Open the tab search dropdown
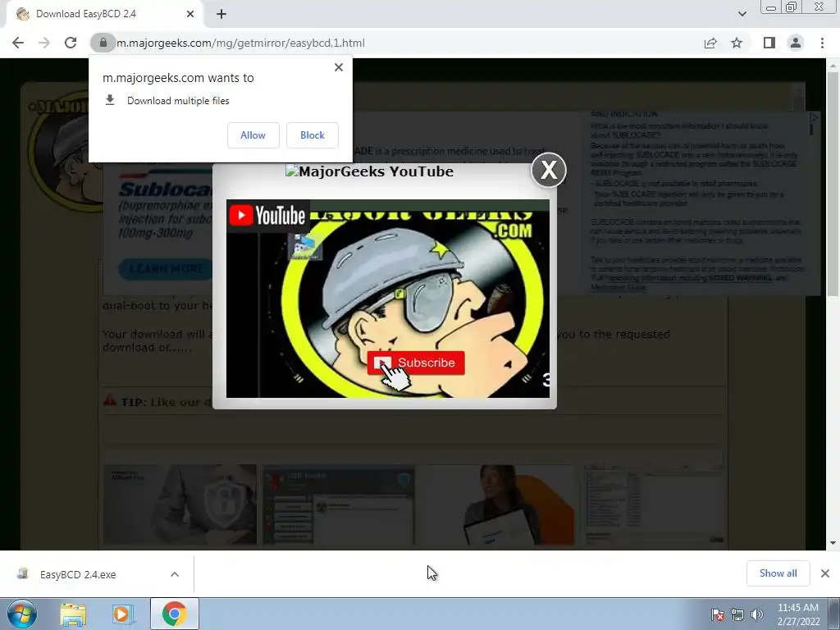Viewport: 840px width, 630px height. click(742, 14)
